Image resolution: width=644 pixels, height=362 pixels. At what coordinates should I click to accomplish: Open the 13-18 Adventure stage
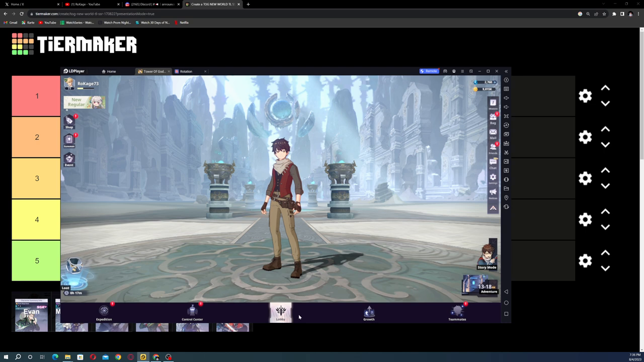(480, 285)
